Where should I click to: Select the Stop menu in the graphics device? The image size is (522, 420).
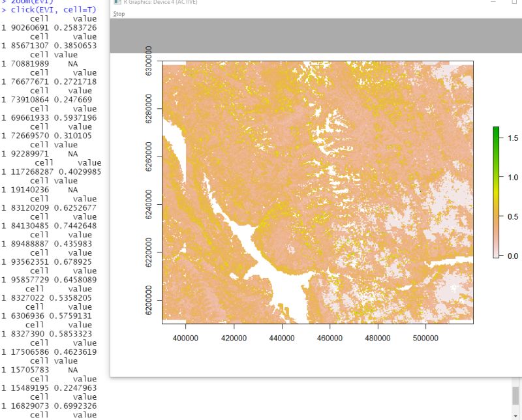click(x=118, y=13)
